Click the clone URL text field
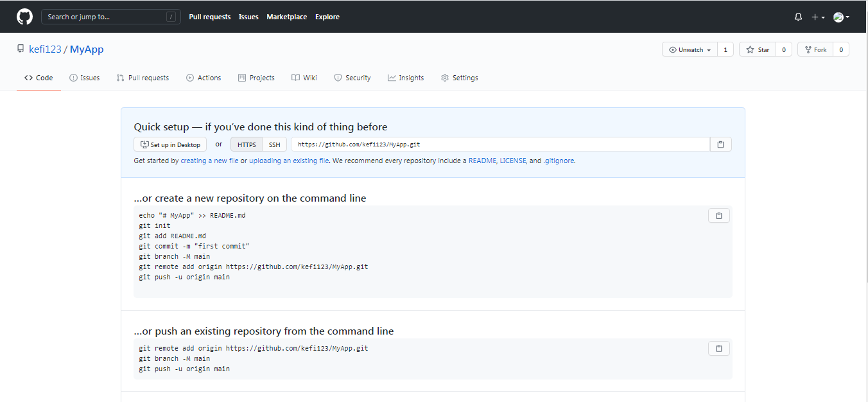Screen dimensions: 868x402 500,144
